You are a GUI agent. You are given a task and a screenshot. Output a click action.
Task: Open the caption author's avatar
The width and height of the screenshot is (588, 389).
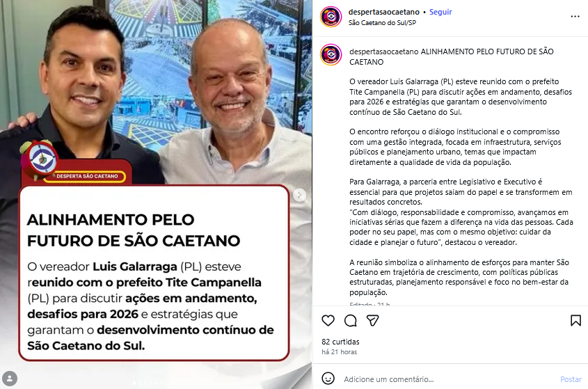(x=331, y=55)
